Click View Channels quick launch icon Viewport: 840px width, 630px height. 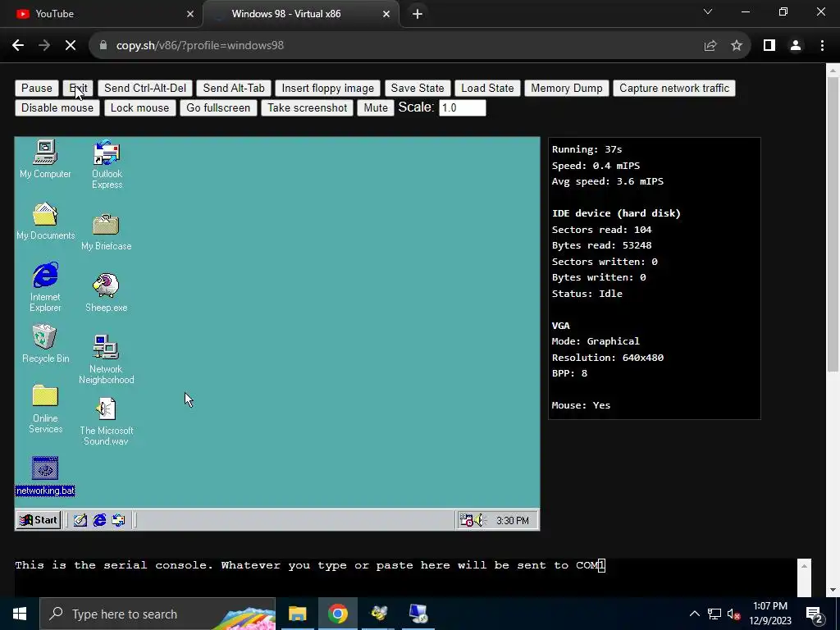[x=118, y=520]
